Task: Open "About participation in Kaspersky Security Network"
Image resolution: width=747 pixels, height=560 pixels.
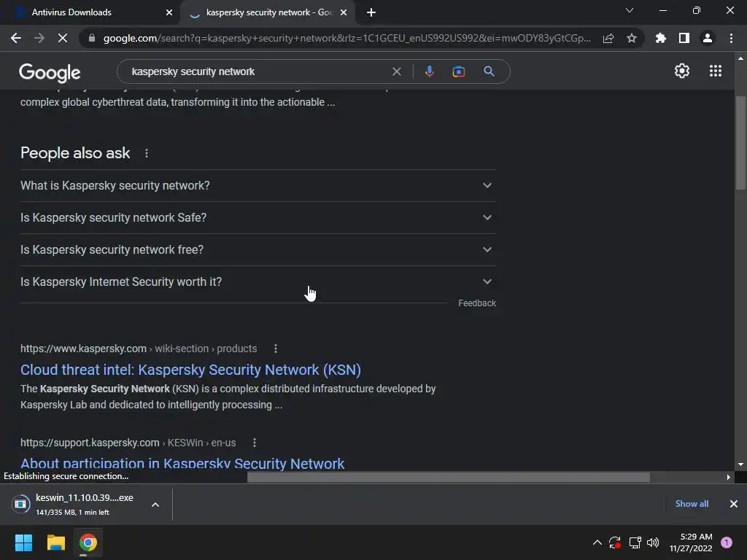Action: coord(182,463)
